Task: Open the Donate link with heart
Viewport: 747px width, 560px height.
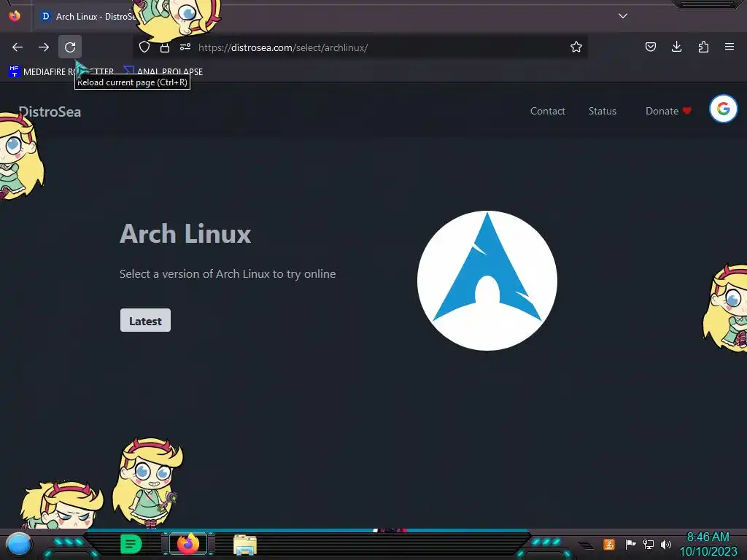Action: pyautogui.click(x=668, y=111)
